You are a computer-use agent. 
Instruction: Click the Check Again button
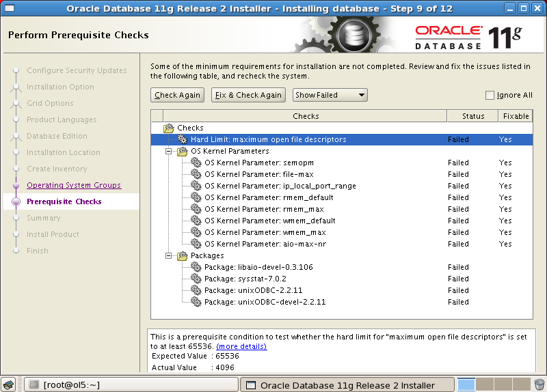pyautogui.click(x=177, y=95)
